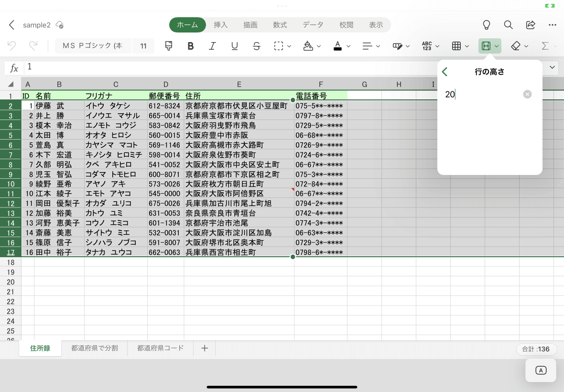Screen dimensions: 564x392
Task: Click the formula bar input
Action: click(230, 67)
